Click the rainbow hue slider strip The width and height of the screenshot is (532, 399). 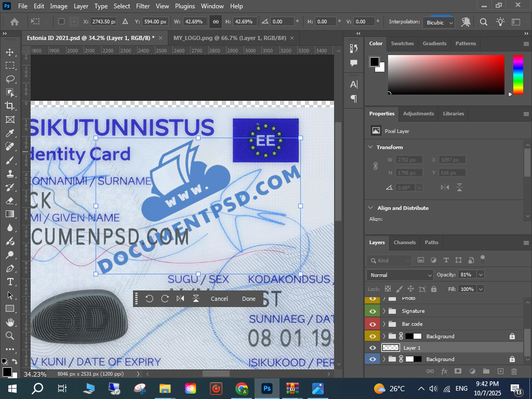(518, 74)
